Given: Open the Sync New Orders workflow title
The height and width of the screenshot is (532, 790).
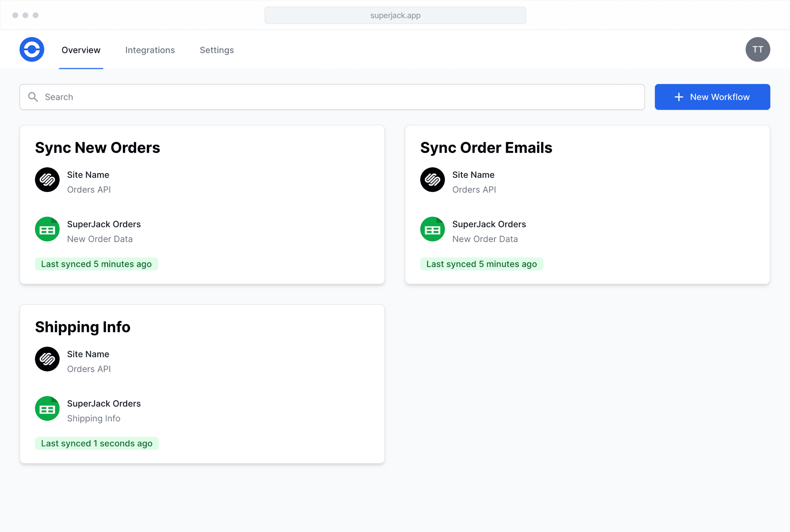Looking at the screenshot, I should pos(97,148).
